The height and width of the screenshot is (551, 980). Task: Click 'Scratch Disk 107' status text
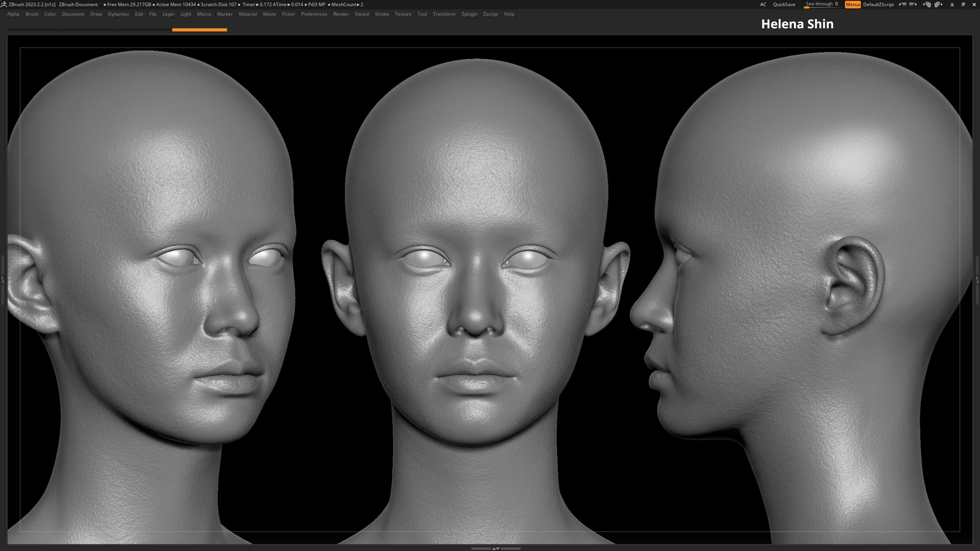point(219,4)
